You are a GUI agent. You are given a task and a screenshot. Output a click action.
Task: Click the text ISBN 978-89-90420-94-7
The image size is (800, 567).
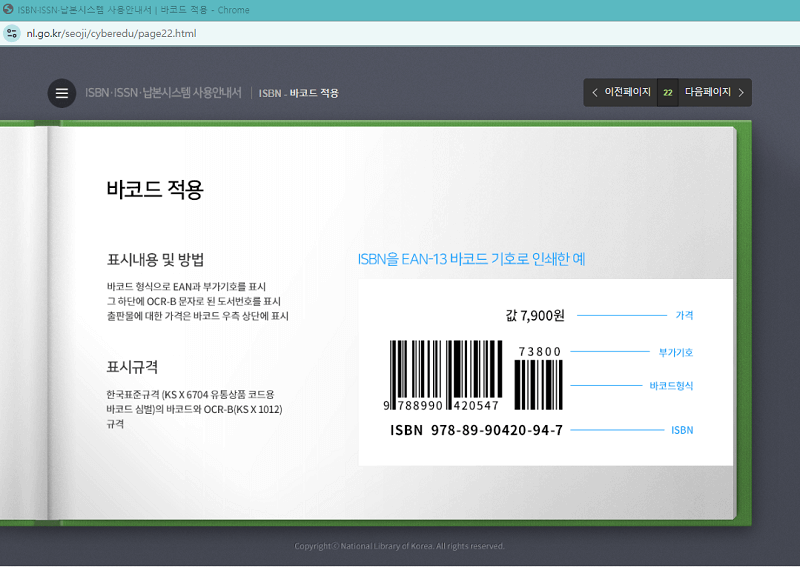[x=477, y=430]
